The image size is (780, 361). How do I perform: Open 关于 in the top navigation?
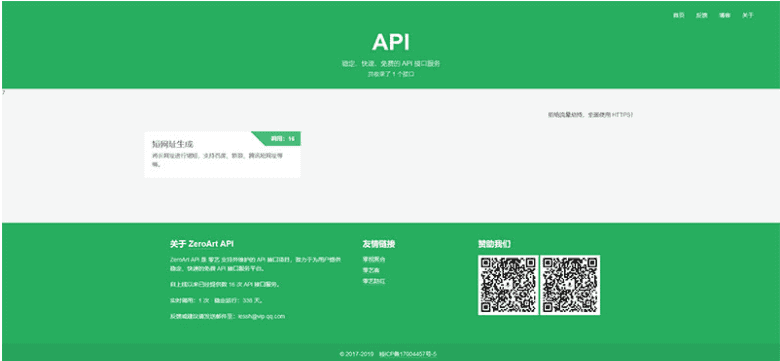(748, 15)
